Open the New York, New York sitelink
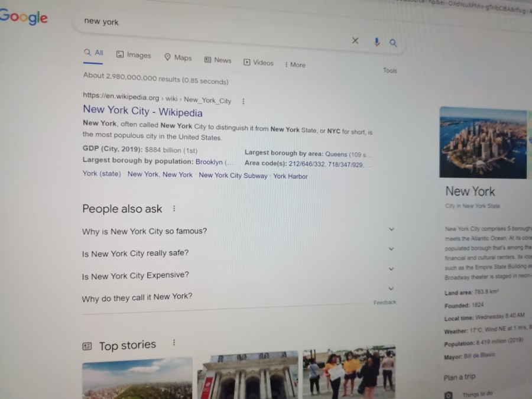 pyautogui.click(x=160, y=174)
